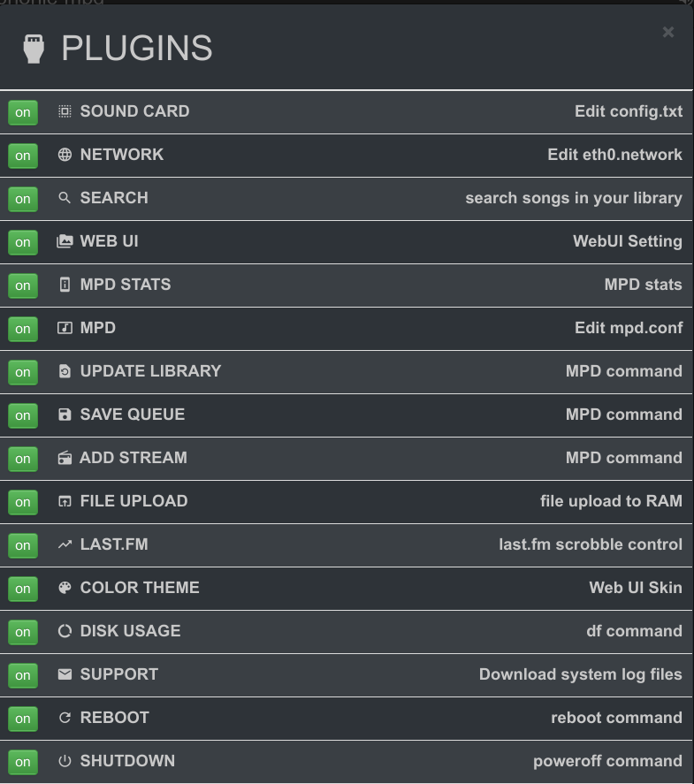The image size is (694, 784).
Task: Disable the File Upload plugin toggle
Action: click(x=22, y=502)
